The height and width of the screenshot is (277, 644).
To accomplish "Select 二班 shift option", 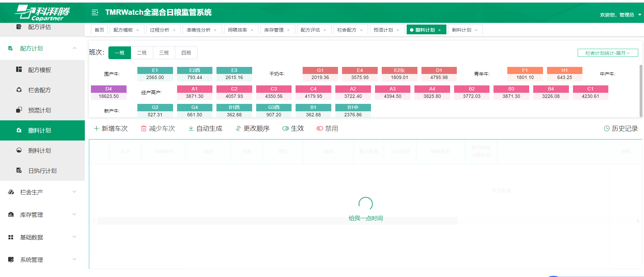I will click(142, 53).
